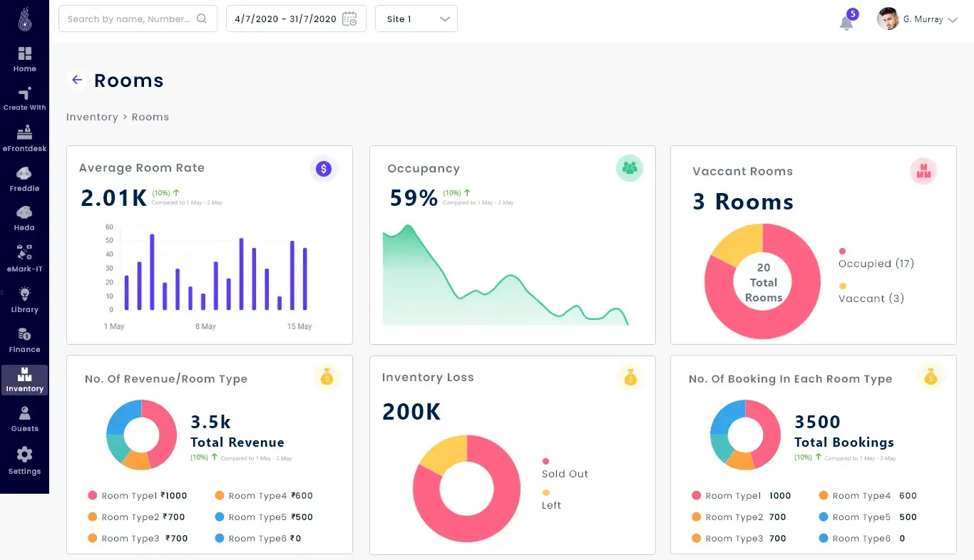Click the 8 May label on bar chart

205,326
